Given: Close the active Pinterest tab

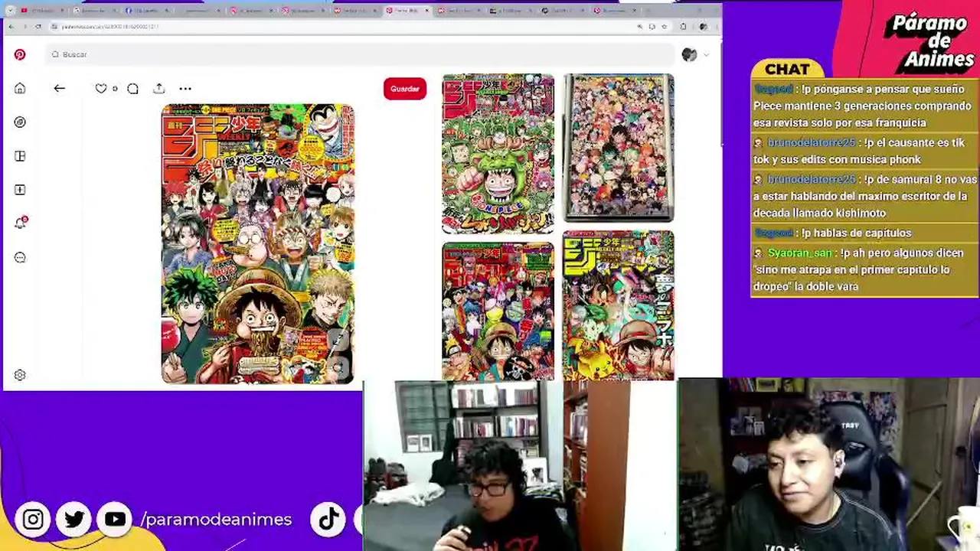Looking at the screenshot, I should coord(427,11).
